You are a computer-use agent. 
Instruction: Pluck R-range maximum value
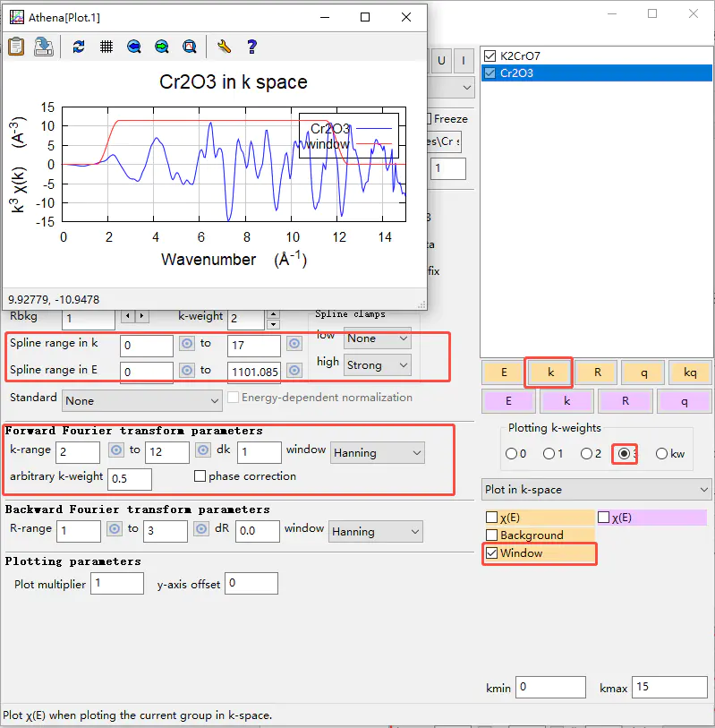pyautogui.click(x=201, y=529)
